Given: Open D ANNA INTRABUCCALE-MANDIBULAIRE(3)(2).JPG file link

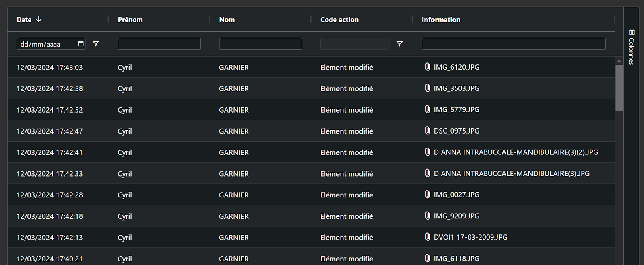Looking at the screenshot, I should point(516,152).
